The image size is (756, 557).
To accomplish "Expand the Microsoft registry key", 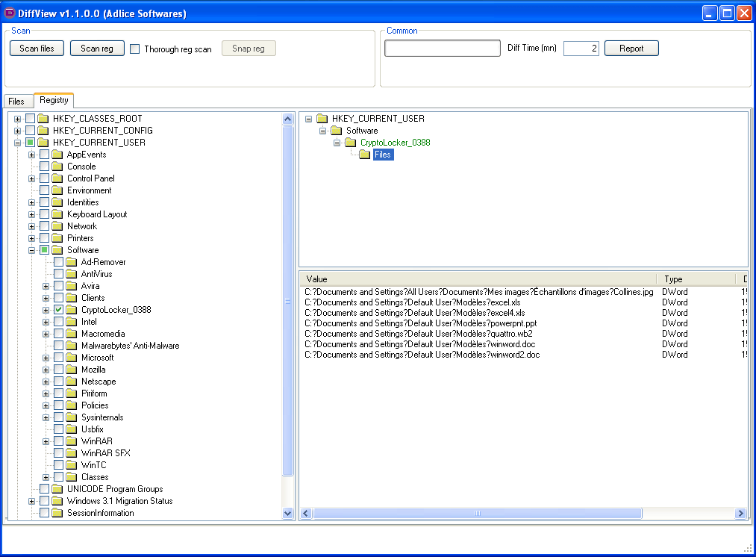I will pyautogui.click(x=46, y=358).
